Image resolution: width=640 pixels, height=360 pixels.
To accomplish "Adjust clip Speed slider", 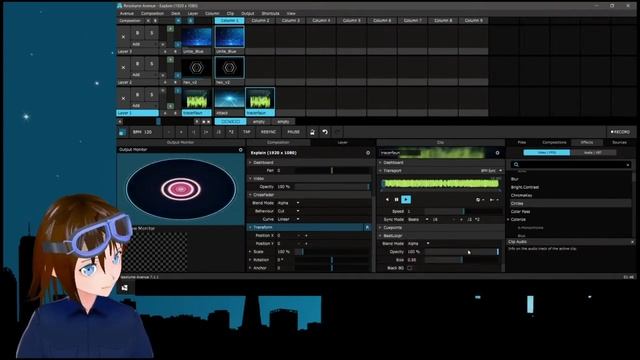I will pos(463,211).
